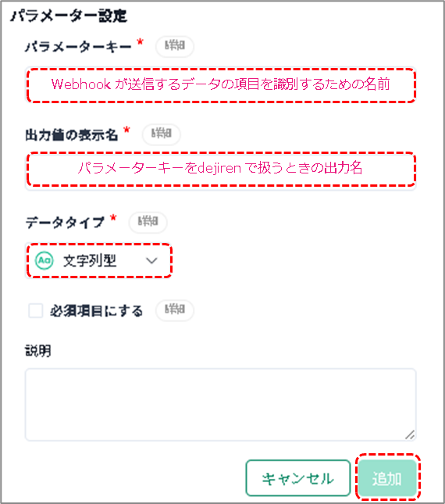Open 詳細 badge beside 出力値の表示名
This screenshot has width=445, height=504.
point(161,134)
